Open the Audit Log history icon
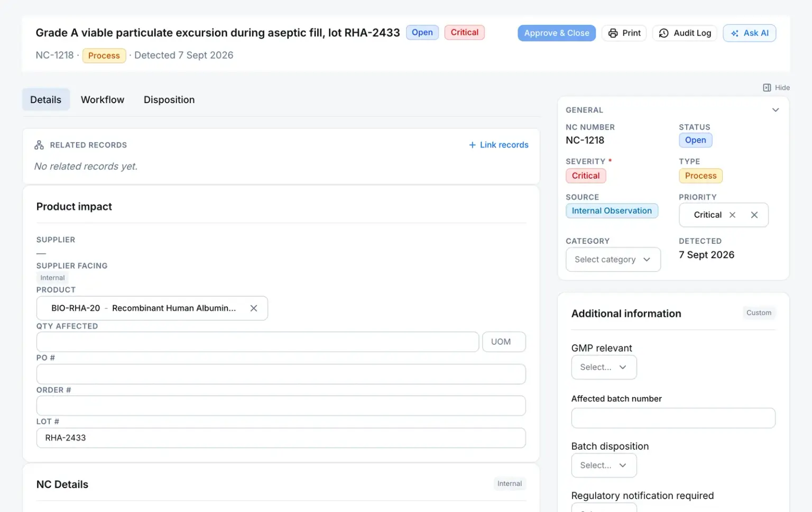This screenshot has height=512, width=812. click(x=663, y=33)
